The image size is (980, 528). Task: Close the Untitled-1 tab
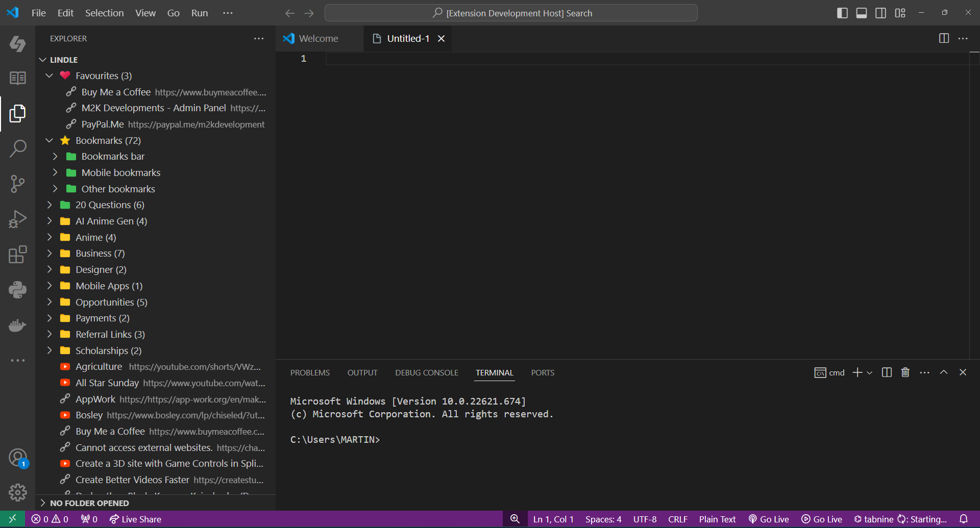442,38
